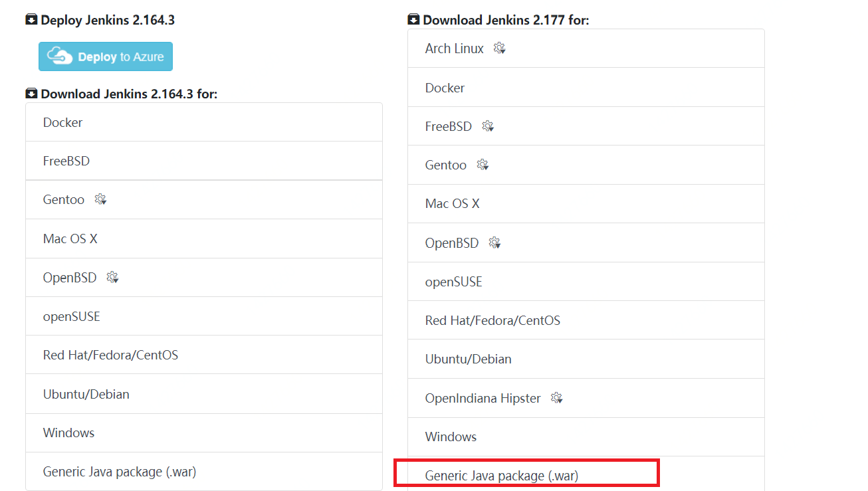The height and width of the screenshot is (491, 868).
Task: Choose openSUSE under Jenkins 2.164.3
Action: (x=204, y=316)
